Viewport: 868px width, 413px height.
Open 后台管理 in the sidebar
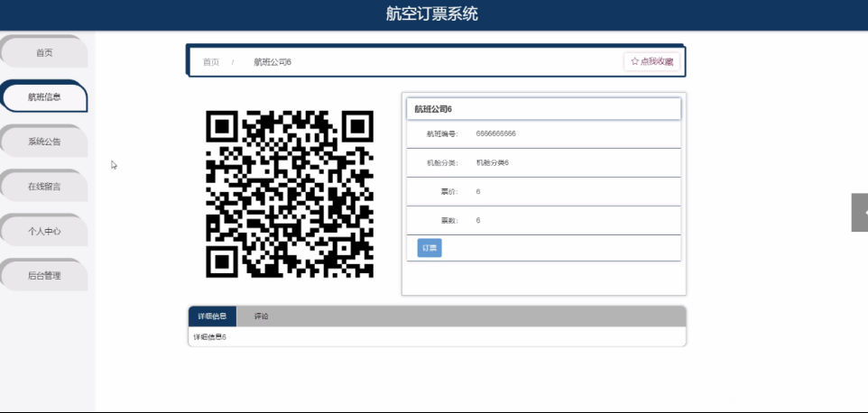44,276
